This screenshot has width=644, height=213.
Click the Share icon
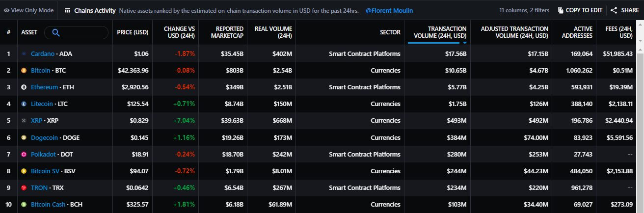(614, 10)
